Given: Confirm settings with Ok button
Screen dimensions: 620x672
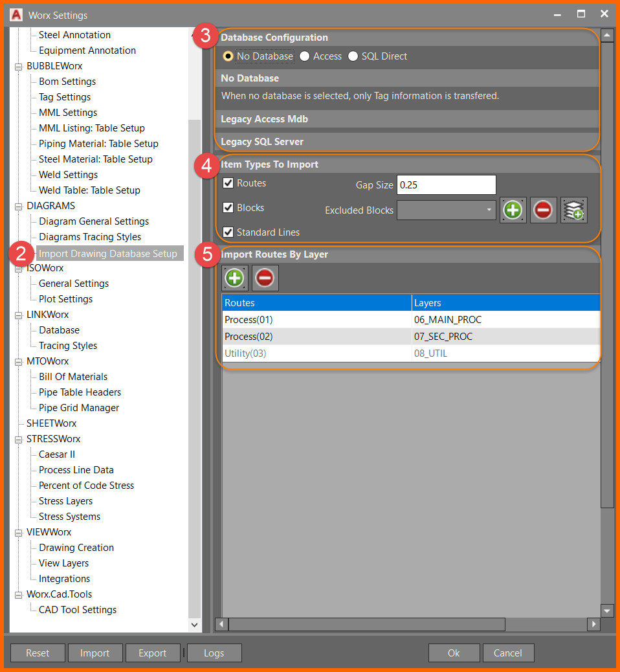Looking at the screenshot, I should 454,653.
